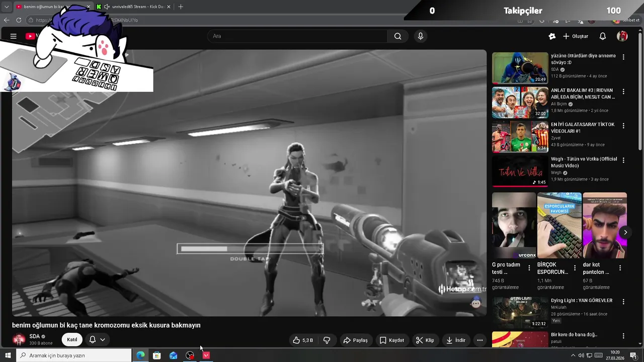Open 'G pro tadım testi' short
Screen dimensions: 644x362
(x=514, y=225)
